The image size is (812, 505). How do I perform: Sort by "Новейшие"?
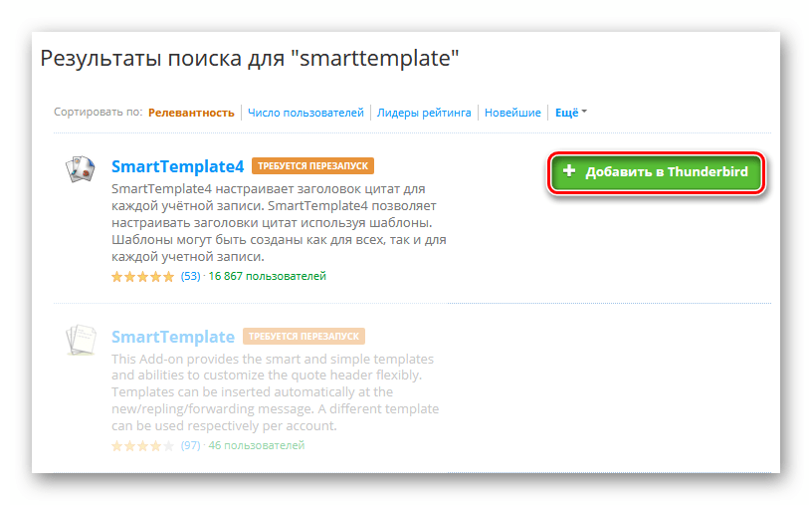(512, 113)
